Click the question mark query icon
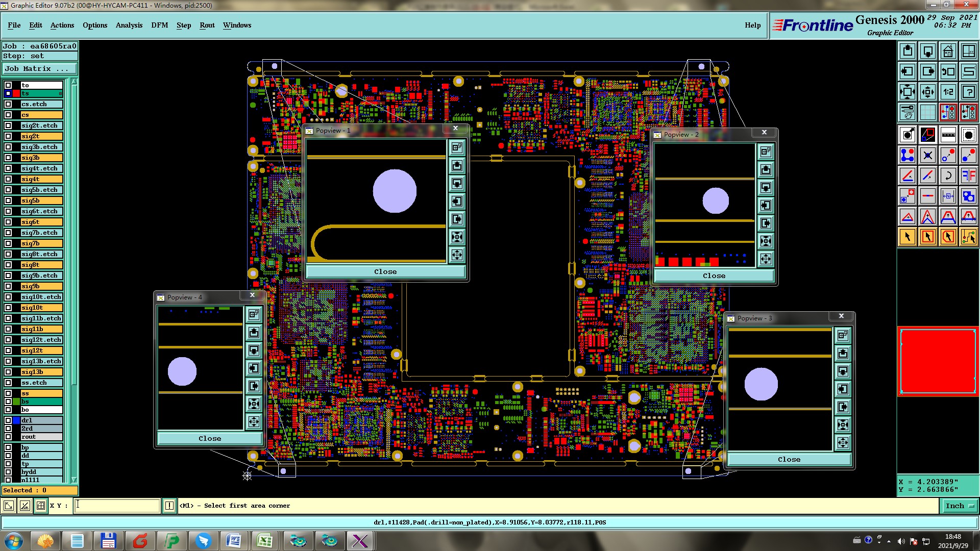Screen dimensions: 980x551 [x=968, y=92]
